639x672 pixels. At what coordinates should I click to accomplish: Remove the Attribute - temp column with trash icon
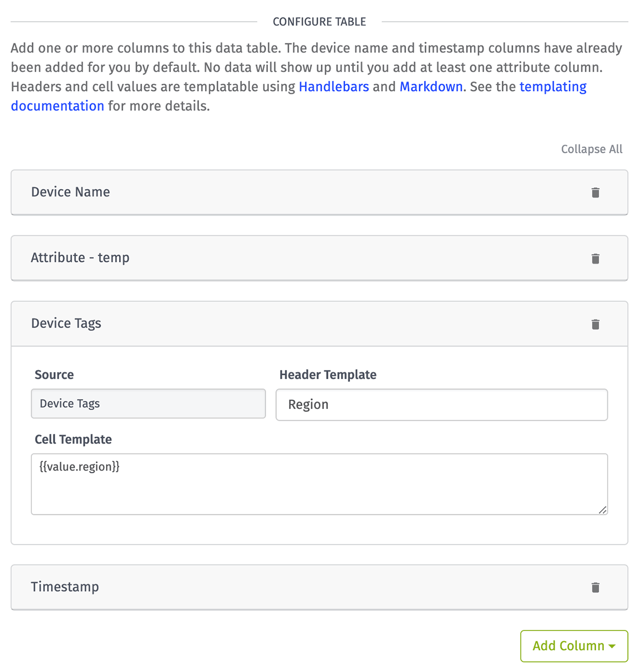click(x=595, y=259)
